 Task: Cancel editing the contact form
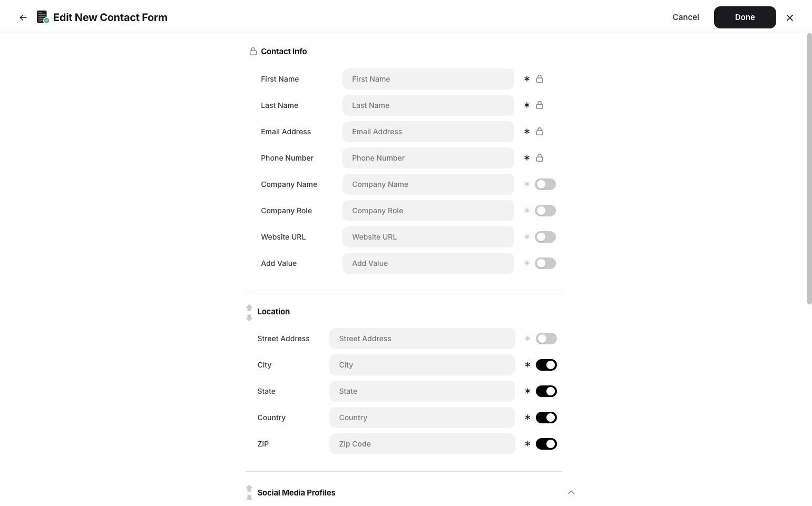[x=686, y=17]
